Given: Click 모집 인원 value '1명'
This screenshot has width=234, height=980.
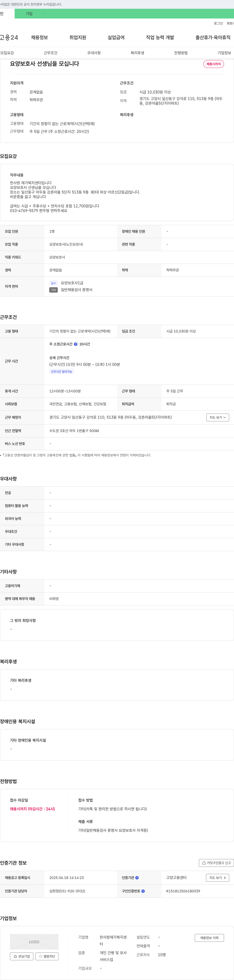Looking at the screenshot, I should pos(52,231).
